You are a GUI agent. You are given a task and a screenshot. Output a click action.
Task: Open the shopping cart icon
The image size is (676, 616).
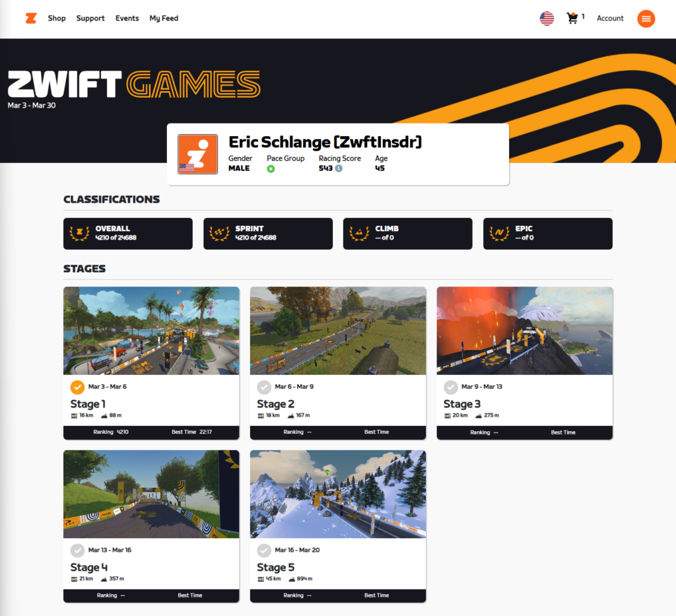[x=572, y=18]
